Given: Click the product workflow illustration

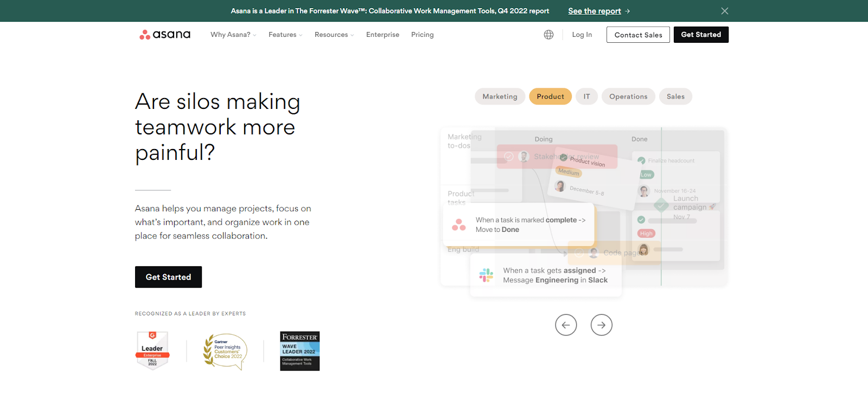Looking at the screenshot, I should coord(584,211).
